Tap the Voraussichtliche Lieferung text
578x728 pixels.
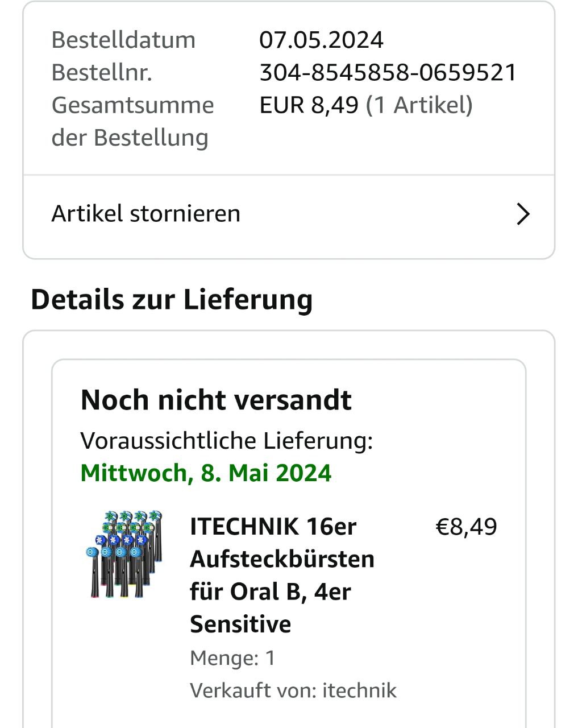tap(226, 441)
